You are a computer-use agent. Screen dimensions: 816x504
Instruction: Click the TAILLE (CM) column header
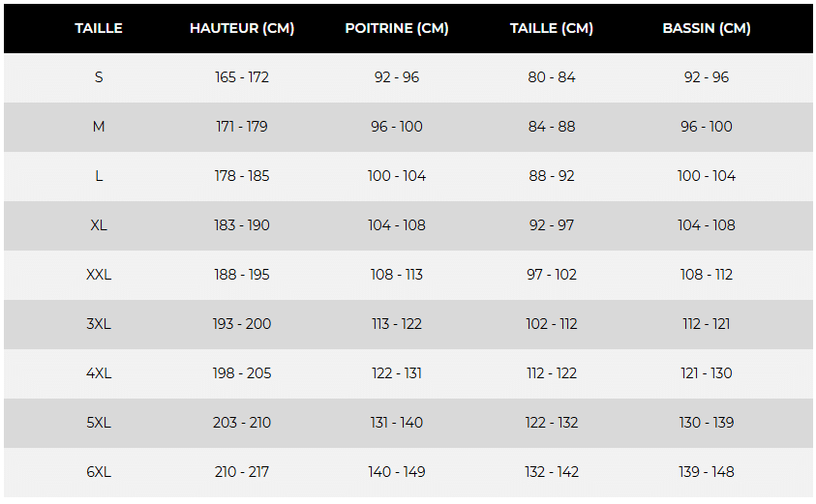[x=551, y=28]
